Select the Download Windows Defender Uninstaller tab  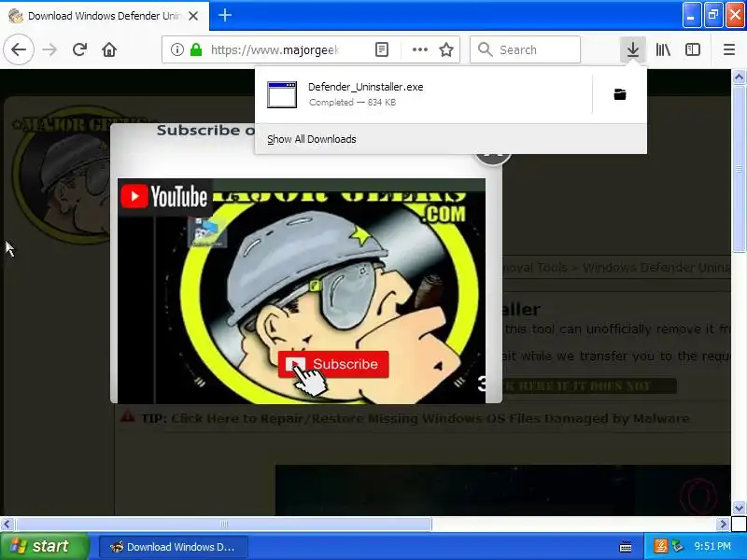tap(105, 16)
